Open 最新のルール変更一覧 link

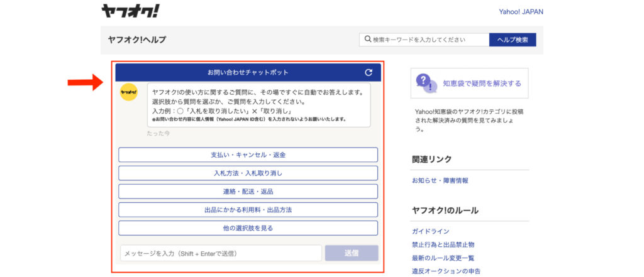point(443,258)
